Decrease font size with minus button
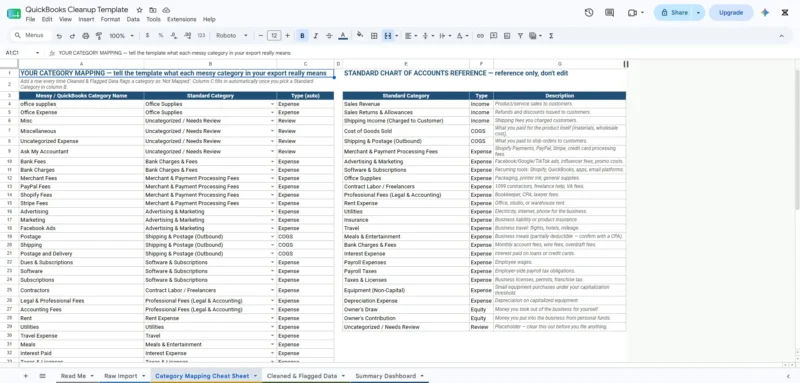Viewport: 800px width, 383px height. (x=261, y=36)
